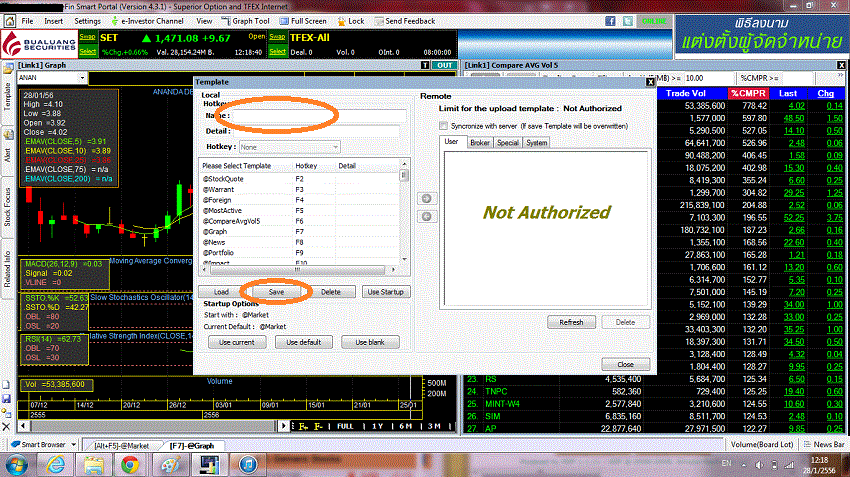The height and width of the screenshot is (477, 850).
Task: Click the X icon at the bottom of the left sidebar
Action: tap(6, 427)
